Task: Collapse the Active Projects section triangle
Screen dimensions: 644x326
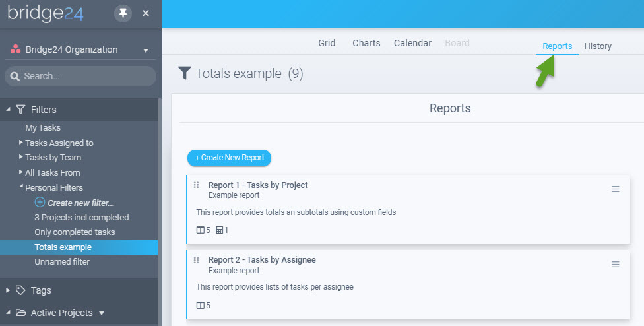Action: (x=8, y=312)
